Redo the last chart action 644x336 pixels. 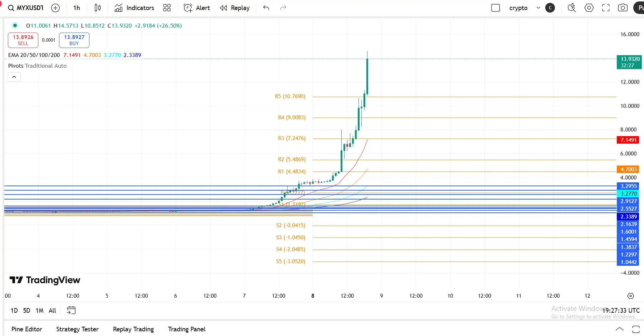pyautogui.click(x=283, y=8)
